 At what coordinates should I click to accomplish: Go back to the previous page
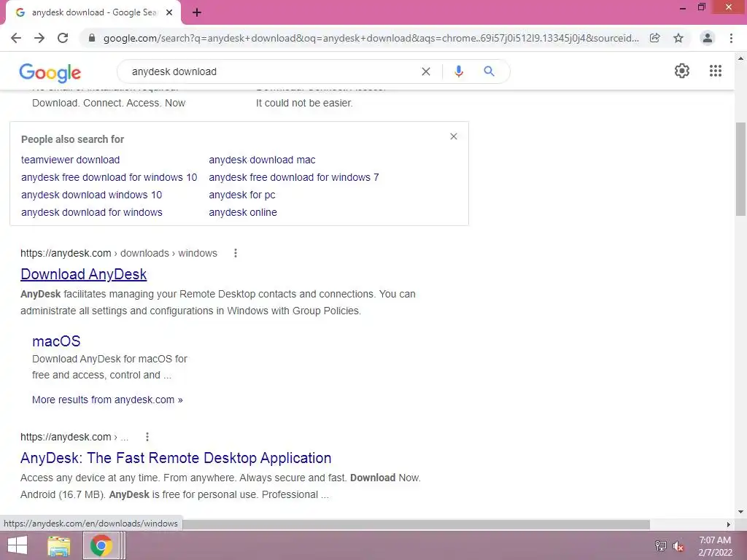tap(16, 38)
